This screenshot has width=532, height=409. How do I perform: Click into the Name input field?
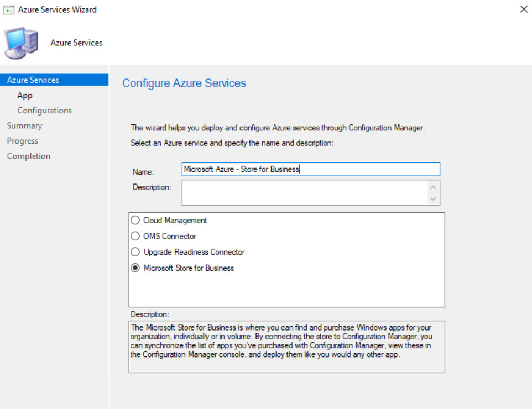pos(311,169)
